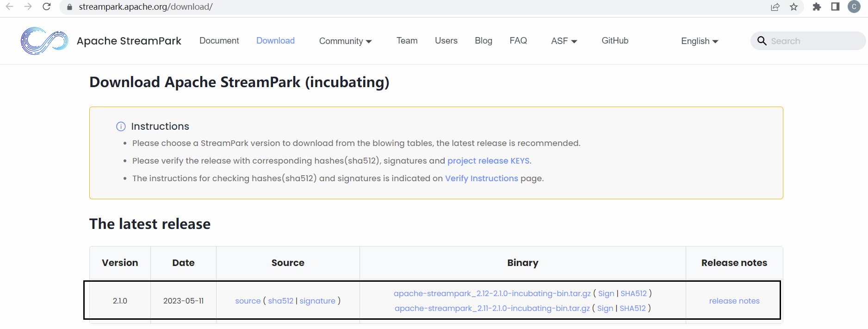Viewport: 868px width, 329px height.
Task: Open the browser extensions puzzle icon
Action: click(x=817, y=7)
